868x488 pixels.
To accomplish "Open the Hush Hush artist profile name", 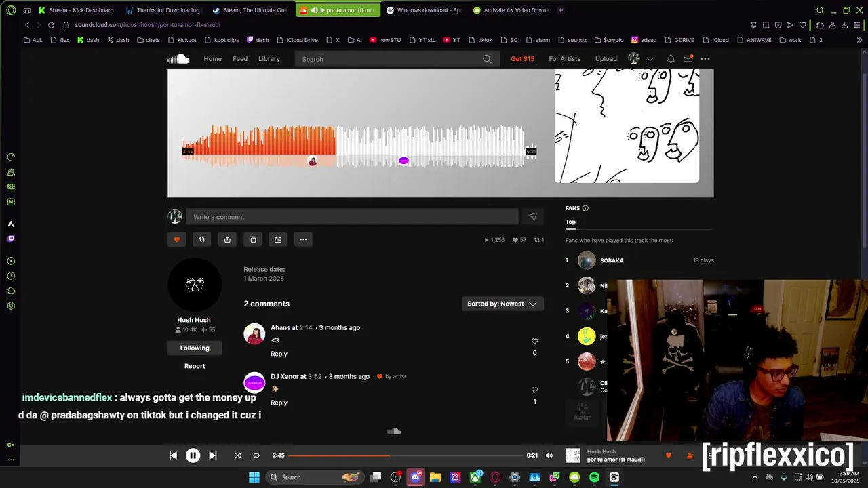I will [194, 320].
